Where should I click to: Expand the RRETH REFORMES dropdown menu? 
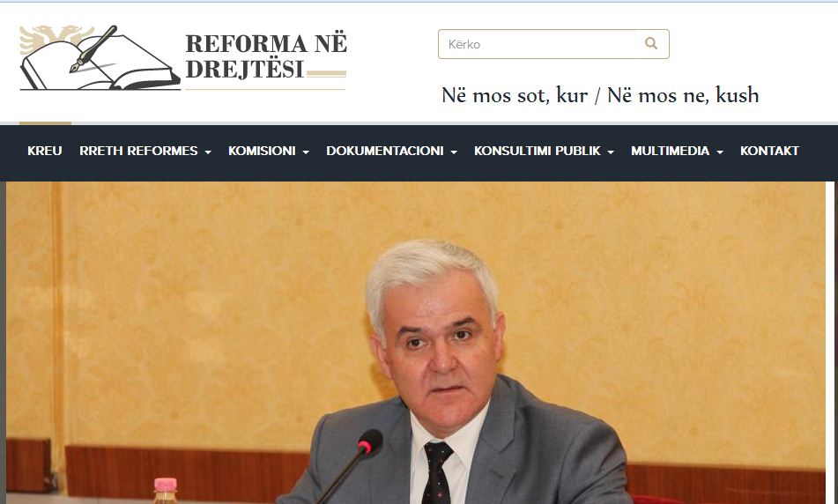pos(138,151)
